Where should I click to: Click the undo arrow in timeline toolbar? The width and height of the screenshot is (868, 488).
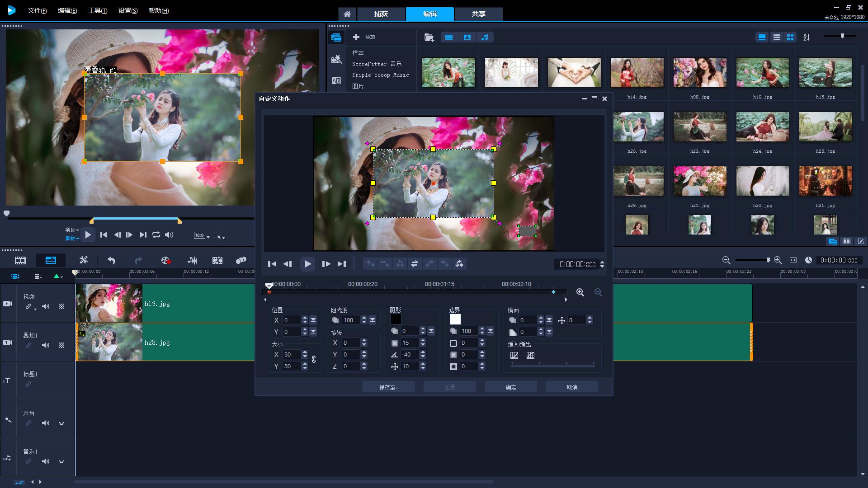pos(111,260)
